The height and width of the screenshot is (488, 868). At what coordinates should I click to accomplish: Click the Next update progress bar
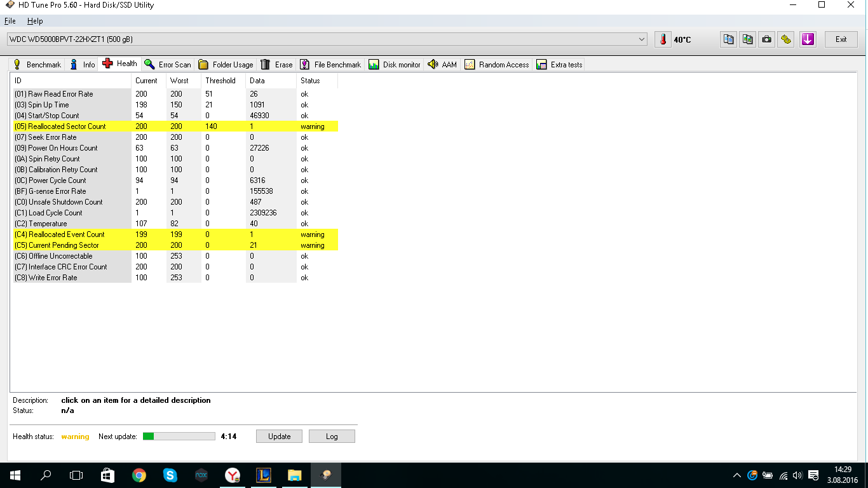[x=179, y=437]
